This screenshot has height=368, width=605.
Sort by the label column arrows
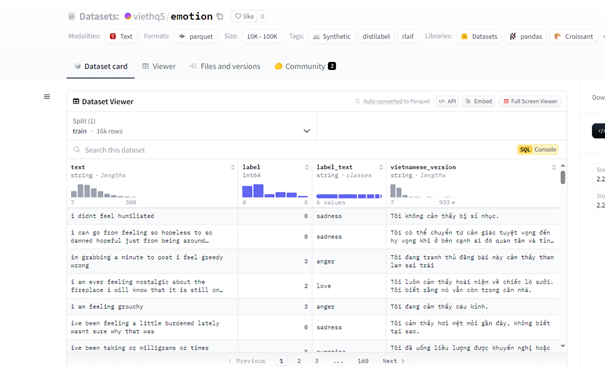[x=307, y=167]
